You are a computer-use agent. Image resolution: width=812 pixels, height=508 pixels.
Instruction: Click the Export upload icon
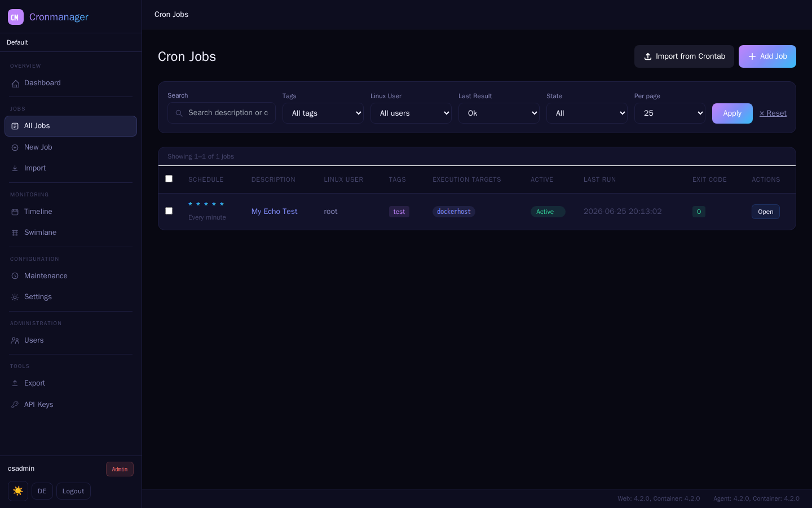coord(15,384)
